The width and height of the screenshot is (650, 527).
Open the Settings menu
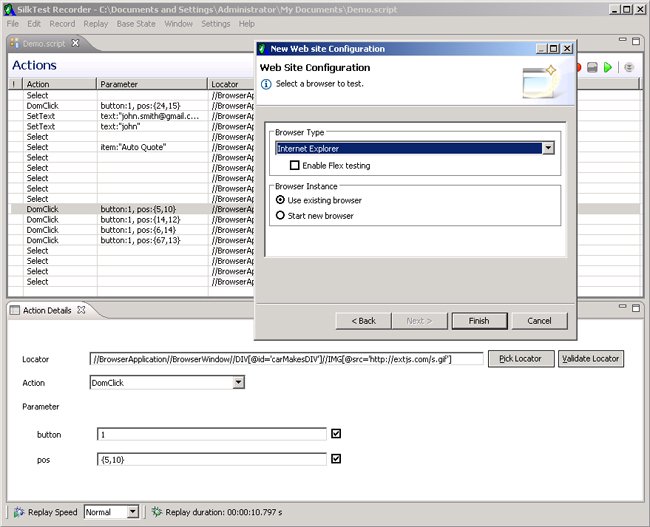click(215, 23)
